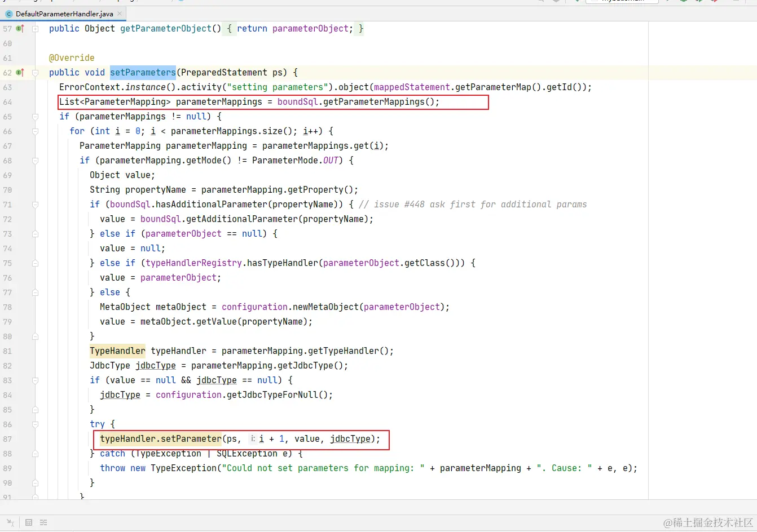757x532 pixels.
Task: Click the highlighted setParameters method name
Action: click(x=143, y=72)
